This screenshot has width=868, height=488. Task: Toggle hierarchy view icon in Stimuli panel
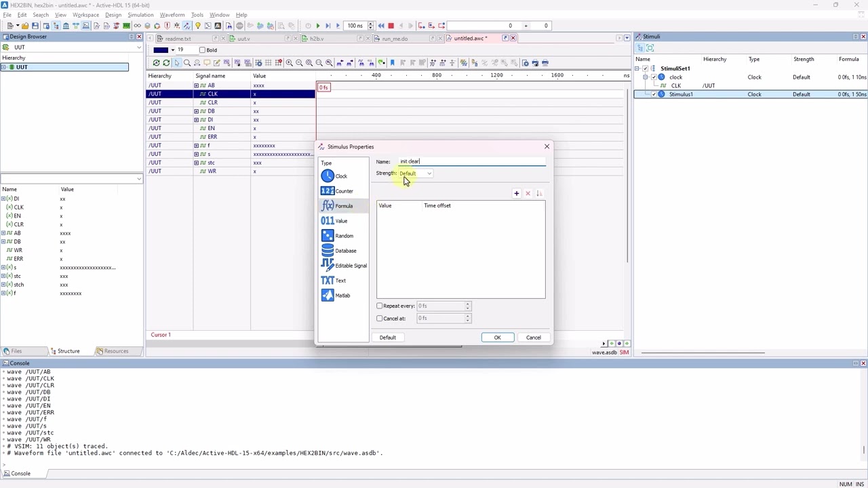640,48
